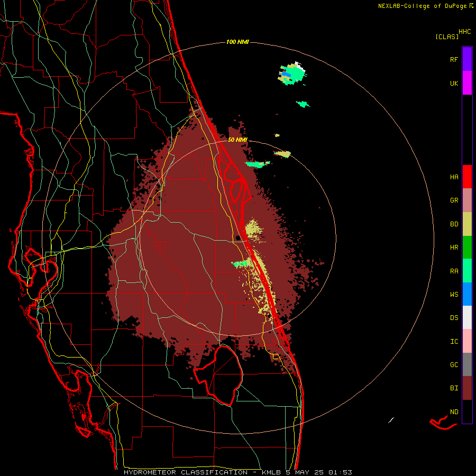The image size is (476, 476).
Task: Click the WS legend label
Action: (454, 294)
